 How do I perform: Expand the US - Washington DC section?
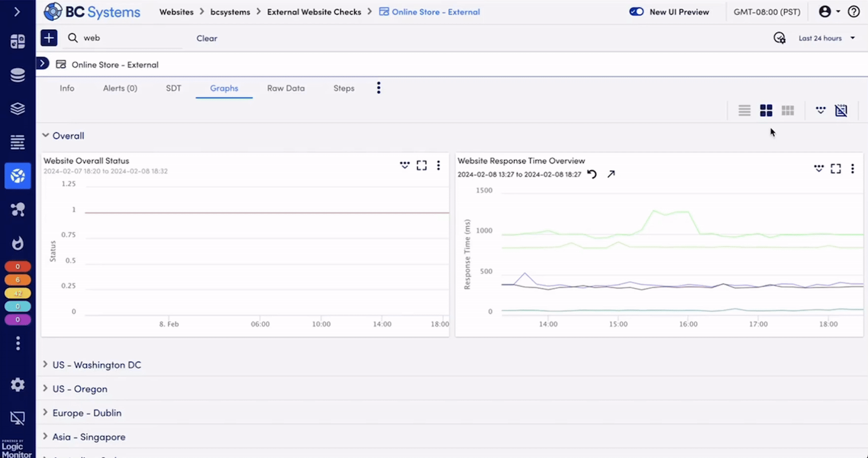[45, 364]
